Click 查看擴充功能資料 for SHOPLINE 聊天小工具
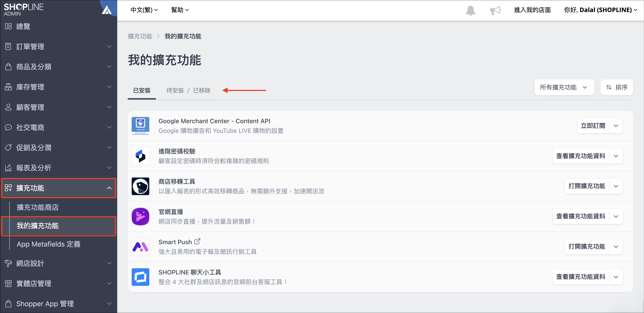This screenshot has height=313, width=644. pyautogui.click(x=581, y=277)
